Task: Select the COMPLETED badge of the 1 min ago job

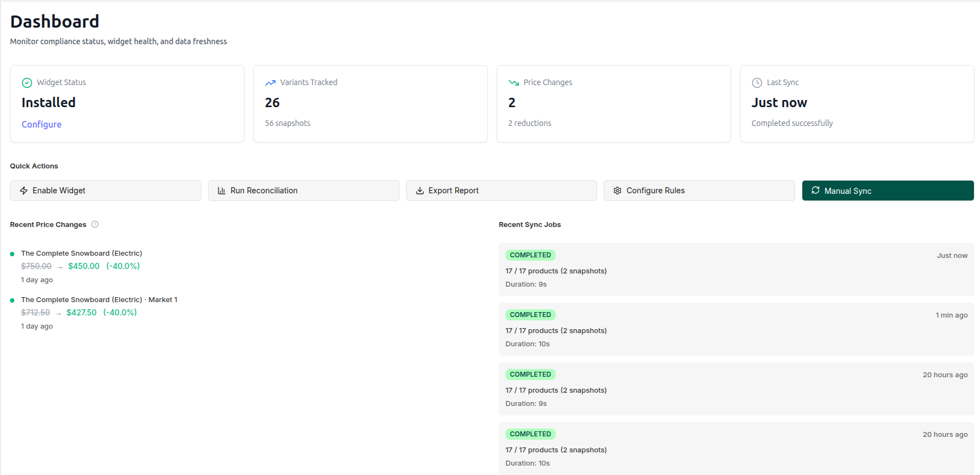Action: 530,315
